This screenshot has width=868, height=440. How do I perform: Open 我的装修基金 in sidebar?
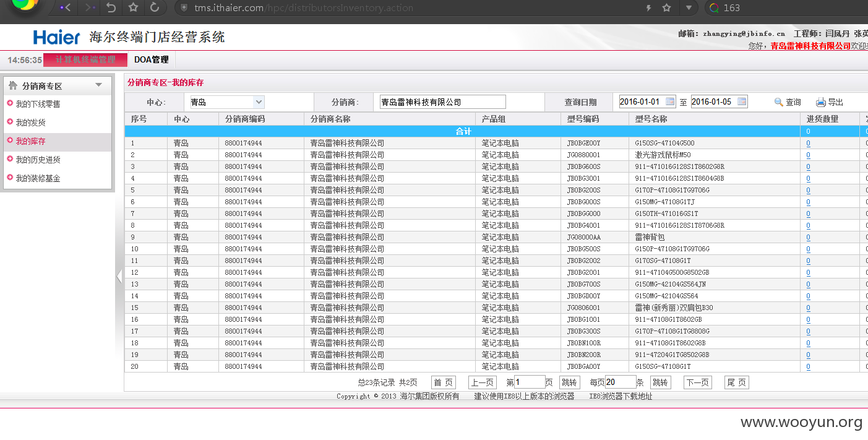(38, 178)
